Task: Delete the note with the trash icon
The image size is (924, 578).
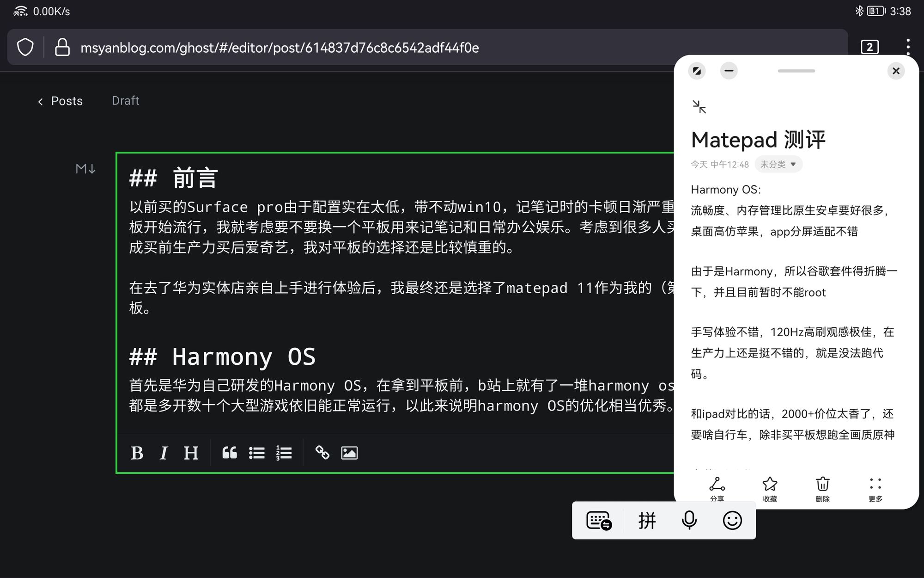Action: (822, 489)
